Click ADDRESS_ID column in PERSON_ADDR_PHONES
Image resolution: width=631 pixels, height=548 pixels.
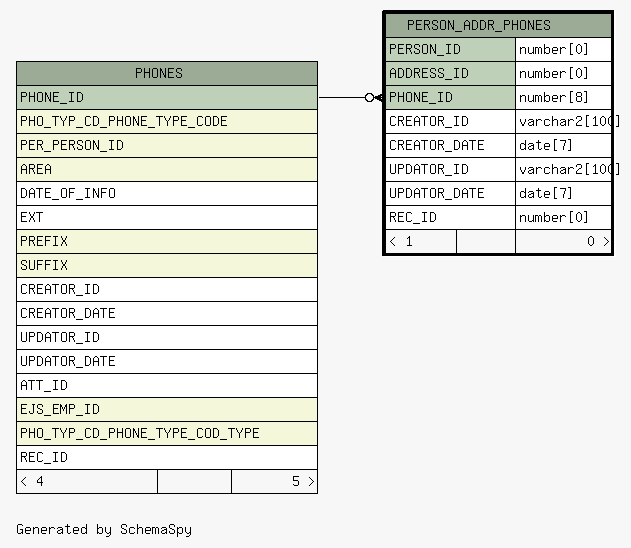tap(450, 74)
